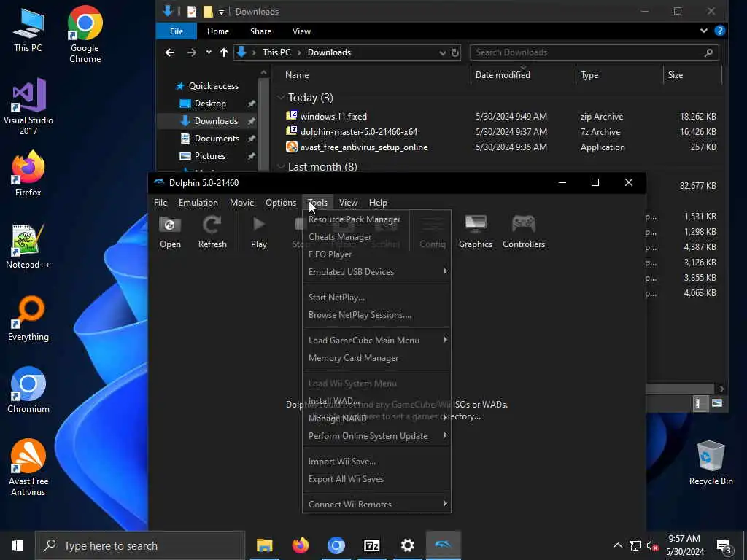Go back in Downloads Explorer window
The width and height of the screenshot is (747, 560).
(x=170, y=52)
